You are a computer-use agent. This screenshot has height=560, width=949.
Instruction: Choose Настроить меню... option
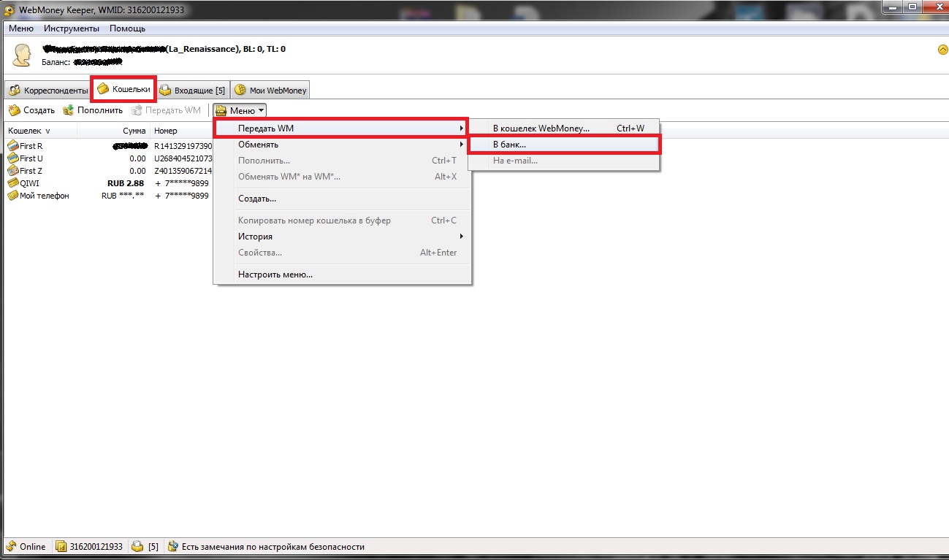pos(343,275)
